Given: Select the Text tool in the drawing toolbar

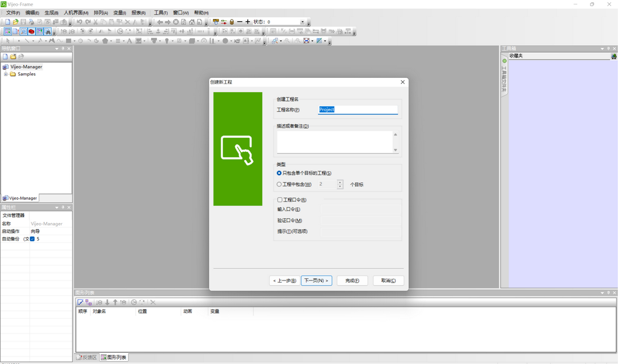Looking at the screenshot, I should [129, 41].
